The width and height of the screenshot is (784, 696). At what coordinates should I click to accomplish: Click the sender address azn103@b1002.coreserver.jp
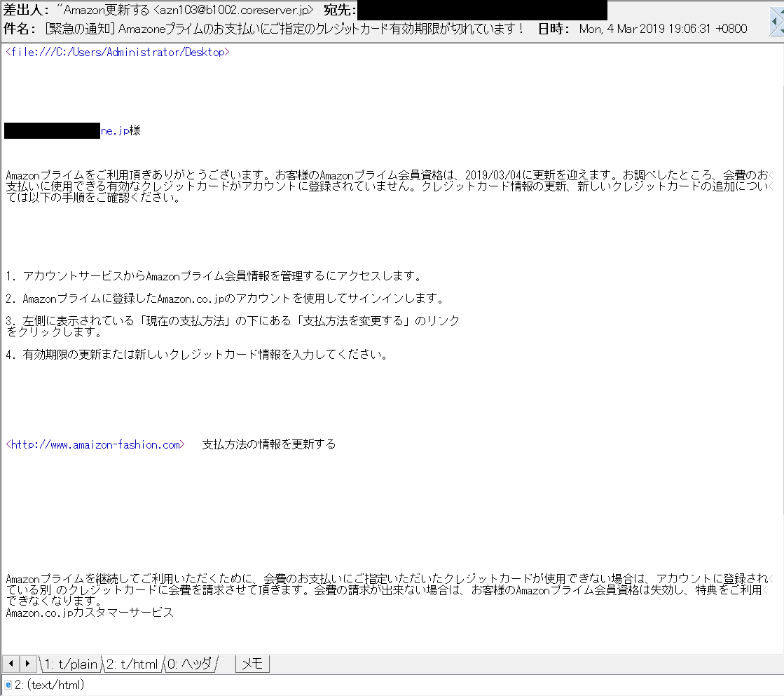tap(234, 10)
